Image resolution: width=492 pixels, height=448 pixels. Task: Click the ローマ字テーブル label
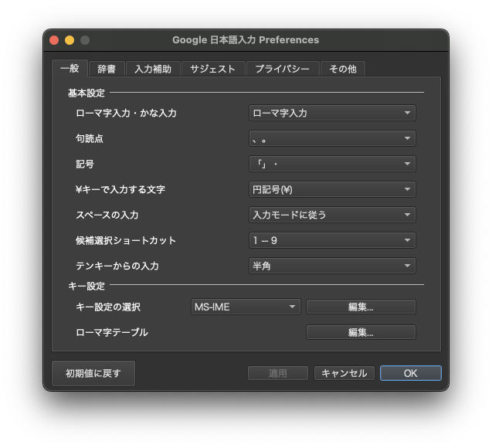112,332
